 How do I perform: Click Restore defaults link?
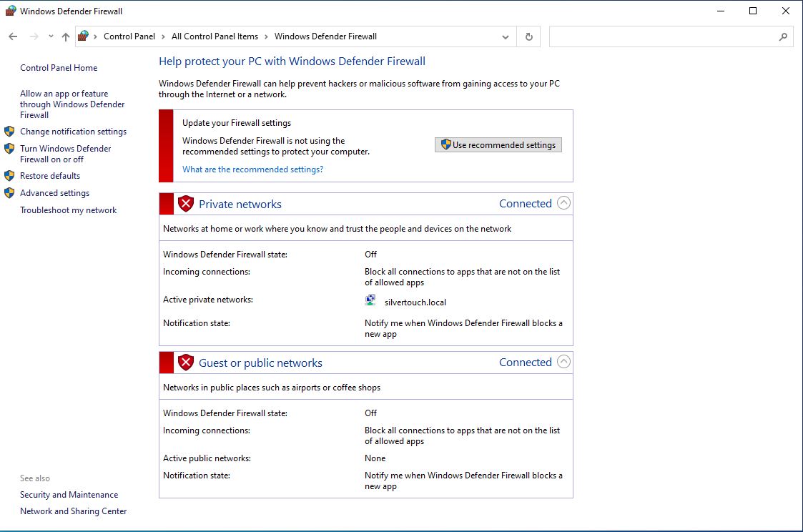coord(50,176)
